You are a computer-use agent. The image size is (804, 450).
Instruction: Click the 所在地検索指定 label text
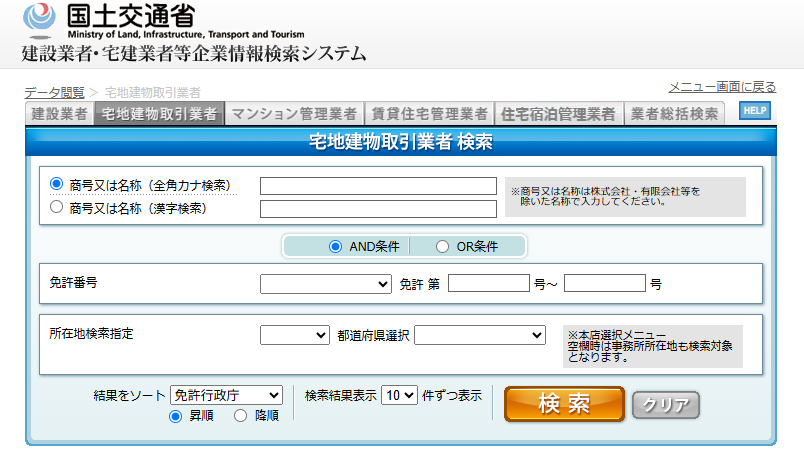pyautogui.click(x=91, y=334)
